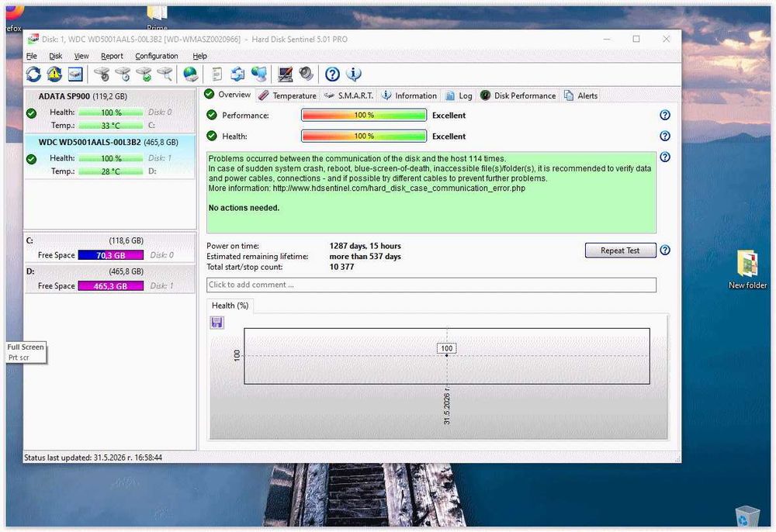This screenshot has height=532, width=776.
Task: Click the ADATA SP900 Health 100 % bar
Action: click(111, 112)
